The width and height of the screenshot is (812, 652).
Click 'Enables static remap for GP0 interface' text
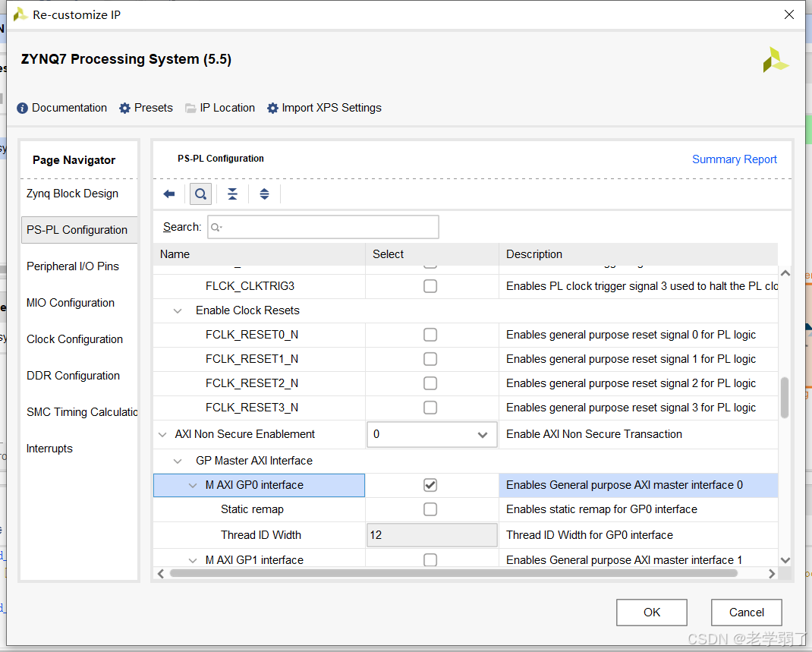(x=602, y=509)
